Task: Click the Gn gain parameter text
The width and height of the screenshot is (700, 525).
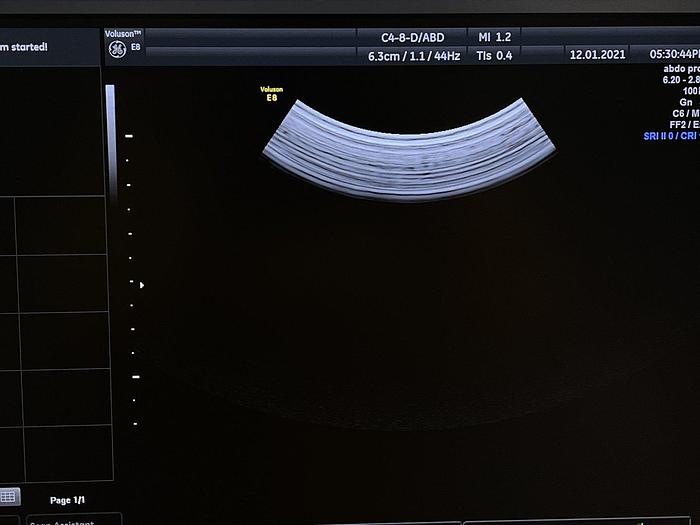Action: [x=685, y=102]
